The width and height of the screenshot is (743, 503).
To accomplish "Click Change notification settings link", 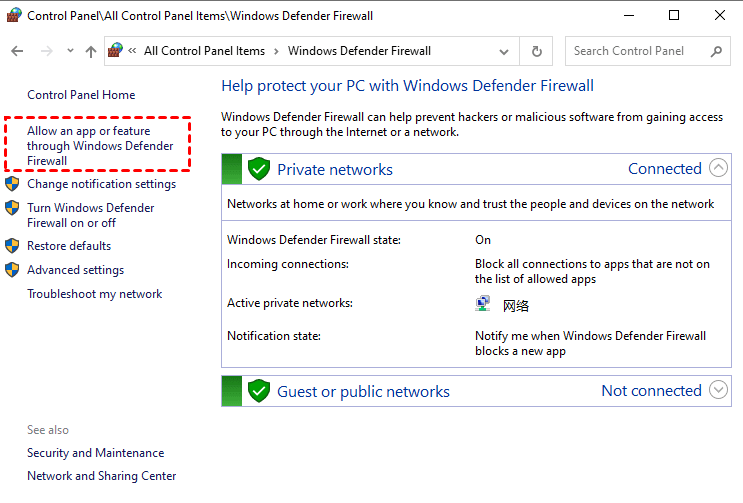I will [101, 184].
